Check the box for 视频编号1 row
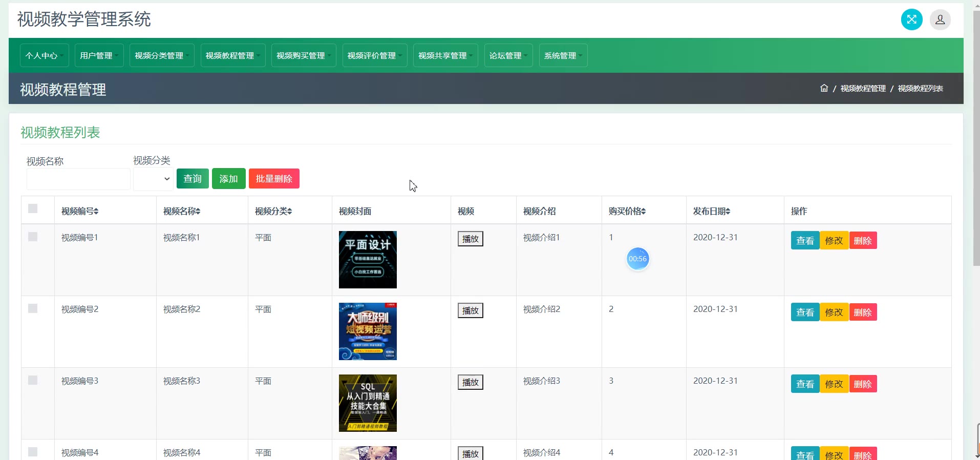Screen dimensions: 980x460 tap(33, 237)
